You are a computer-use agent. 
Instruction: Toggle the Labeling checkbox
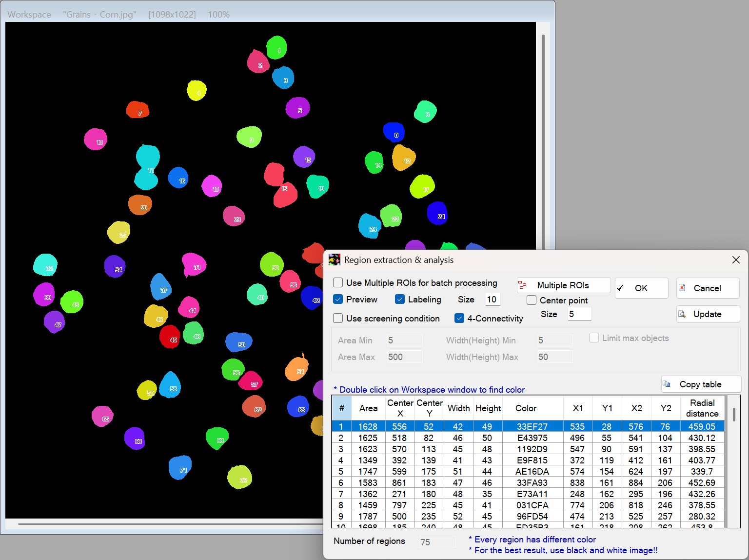[x=400, y=300]
